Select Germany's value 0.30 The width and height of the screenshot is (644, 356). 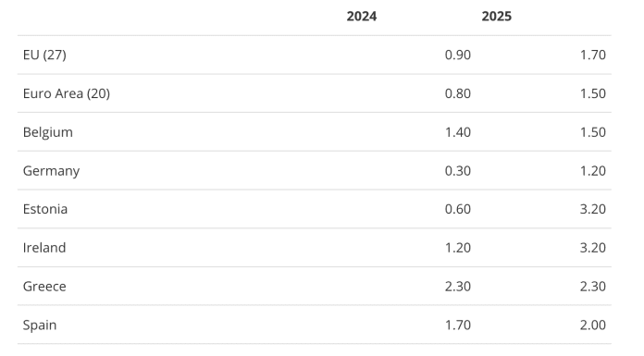coord(458,171)
